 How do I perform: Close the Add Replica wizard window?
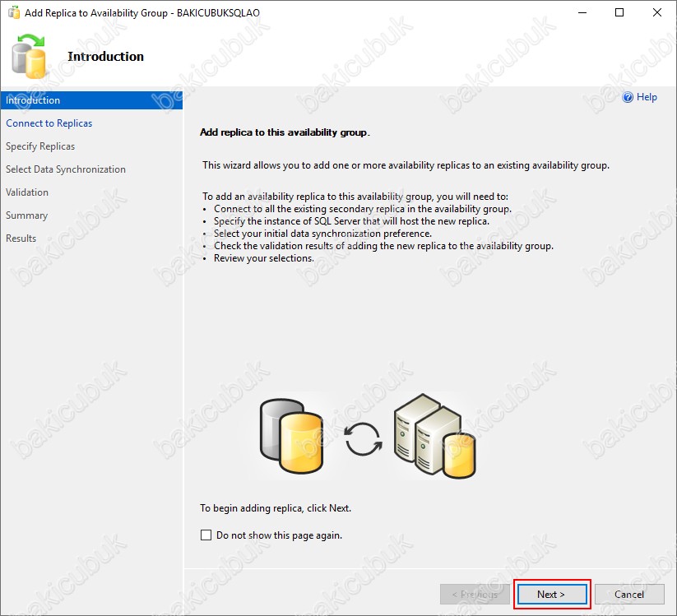(x=656, y=12)
